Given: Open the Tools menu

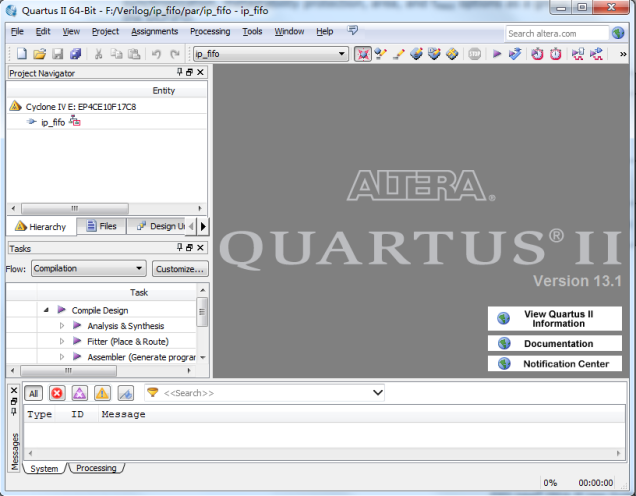Looking at the screenshot, I should click(x=252, y=31).
